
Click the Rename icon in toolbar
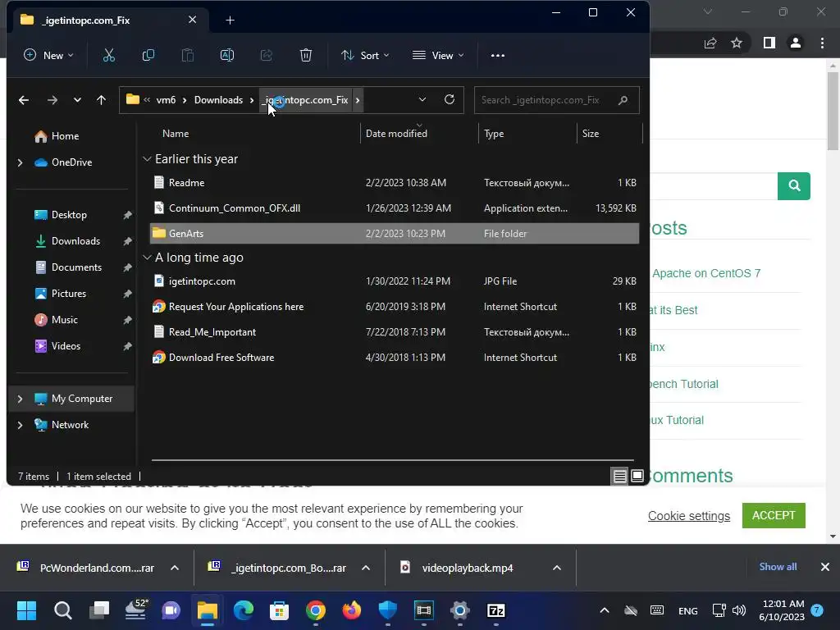(x=227, y=55)
